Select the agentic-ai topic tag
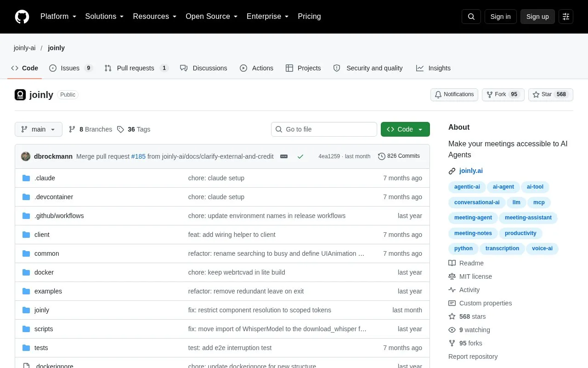This screenshot has height=368, width=588. (467, 187)
